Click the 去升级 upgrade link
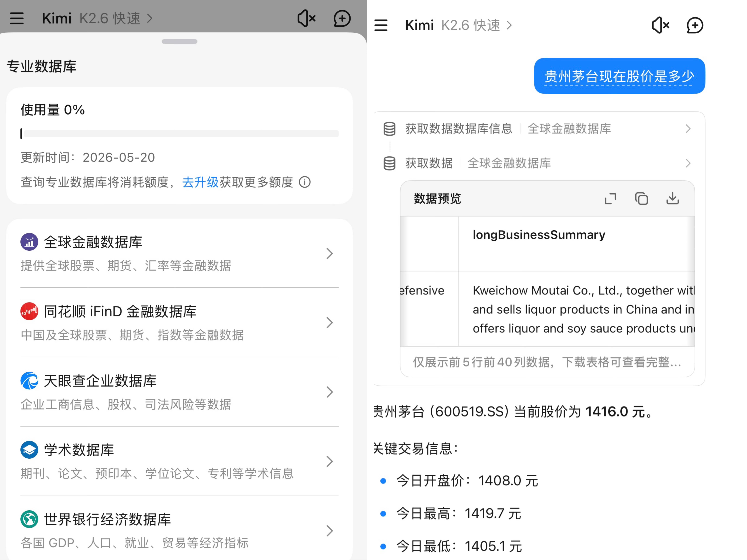The height and width of the screenshot is (560, 747). (200, 182)
